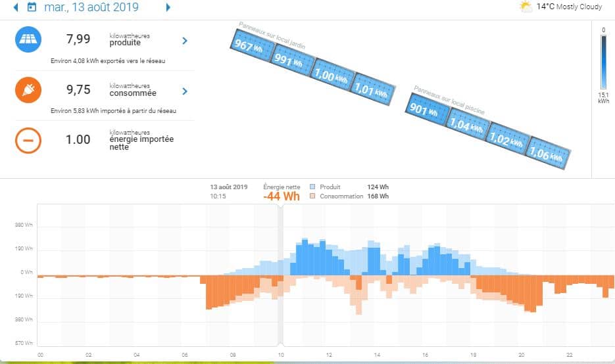Select the 967 Wh garden panel
Viewport: 615px width, 364px height.
click(251, 49)
